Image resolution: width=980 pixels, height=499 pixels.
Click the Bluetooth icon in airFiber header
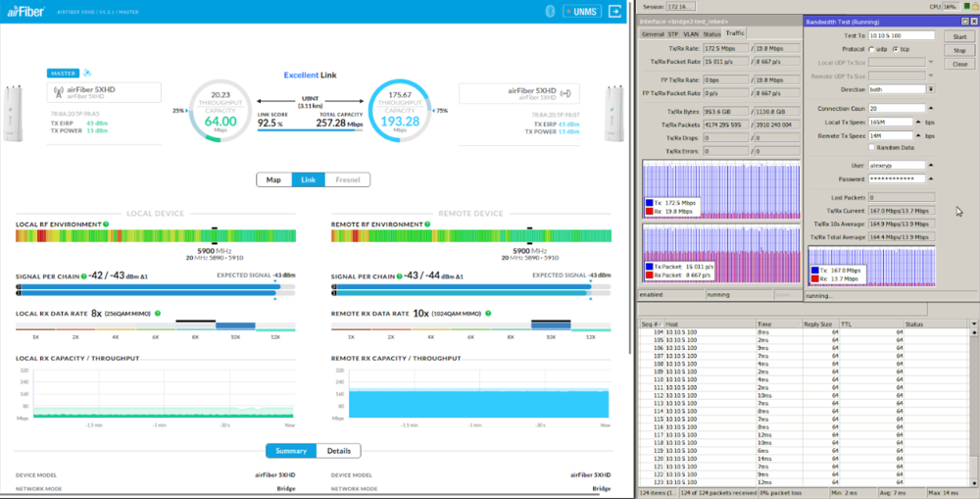tap(552, 13)
